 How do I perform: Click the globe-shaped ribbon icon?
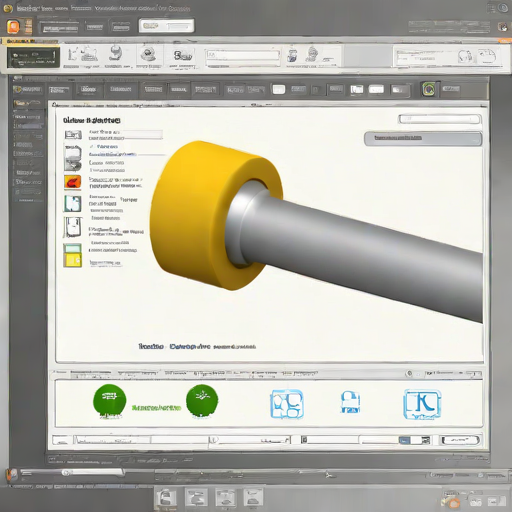[x=116, y=53]
